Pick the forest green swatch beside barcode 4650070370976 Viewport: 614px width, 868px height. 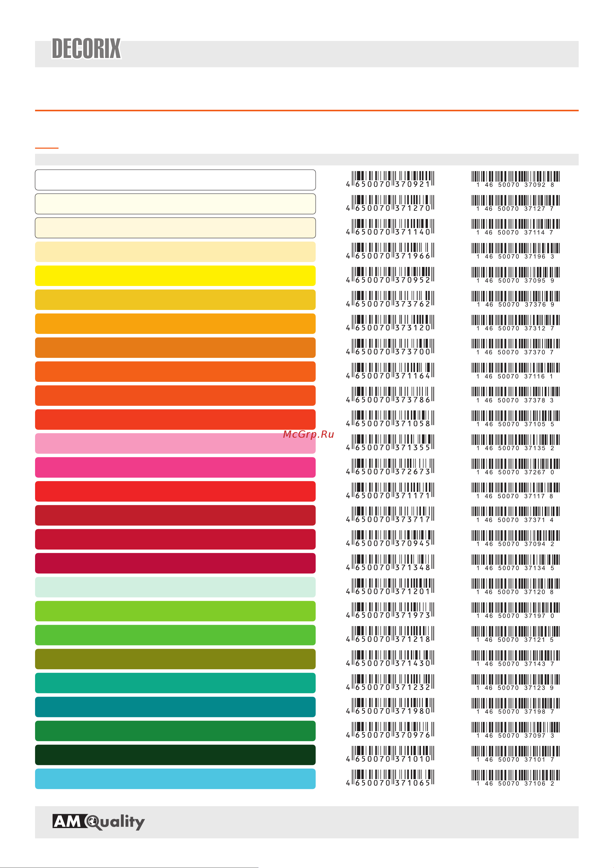coord(175,731)
